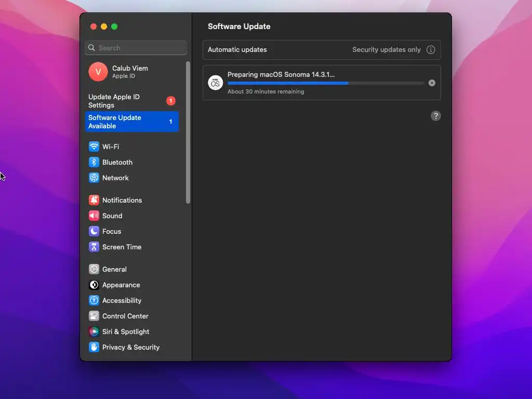Click Security updates only text
Screen dimensions: 532x399
[x=387, y=50]
